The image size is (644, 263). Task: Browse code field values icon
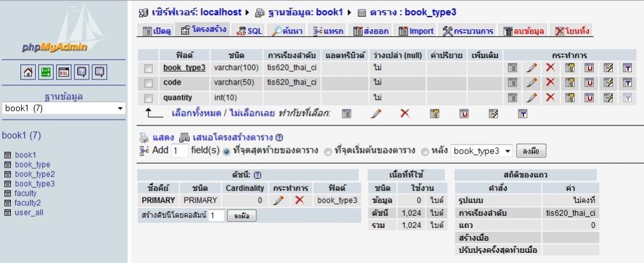pos(512,83)
